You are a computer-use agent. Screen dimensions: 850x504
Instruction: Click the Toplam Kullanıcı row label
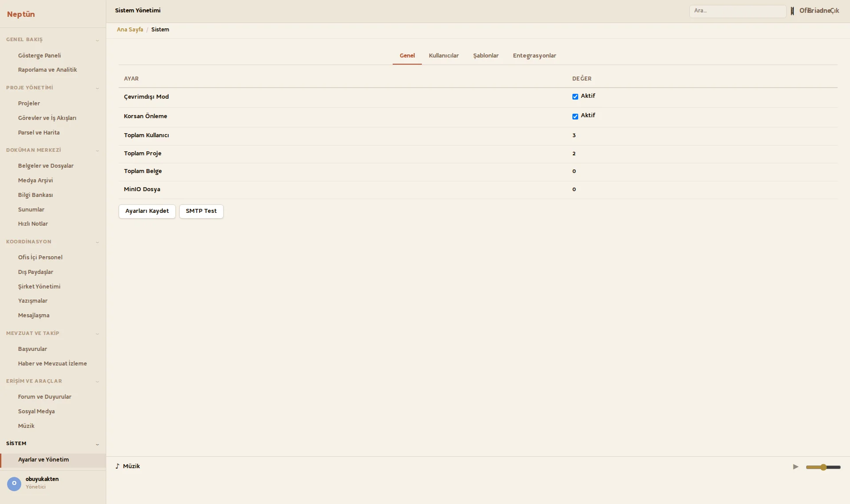pos(146,135)
